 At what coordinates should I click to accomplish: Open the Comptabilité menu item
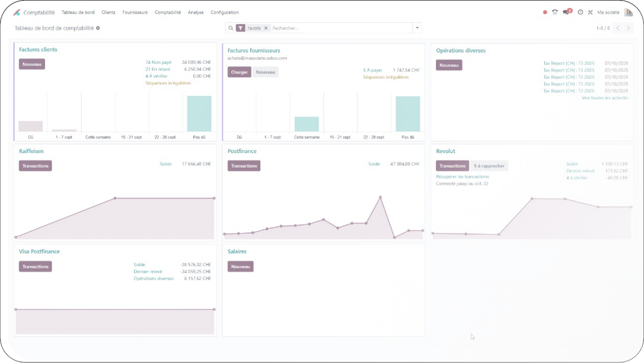point(168,12)
